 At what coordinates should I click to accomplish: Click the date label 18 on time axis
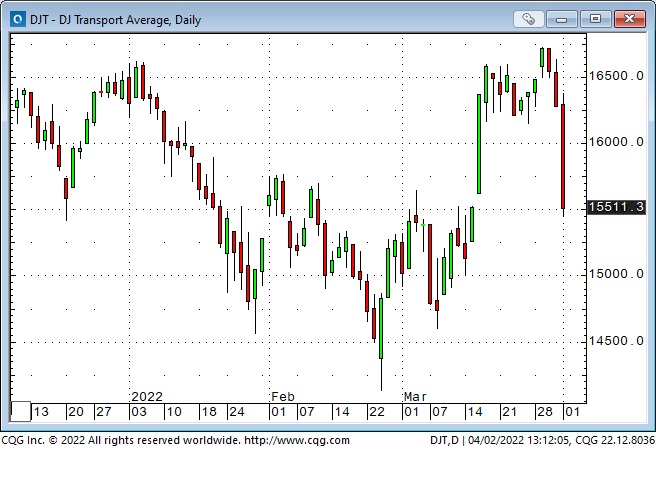(x=209, y=412)
